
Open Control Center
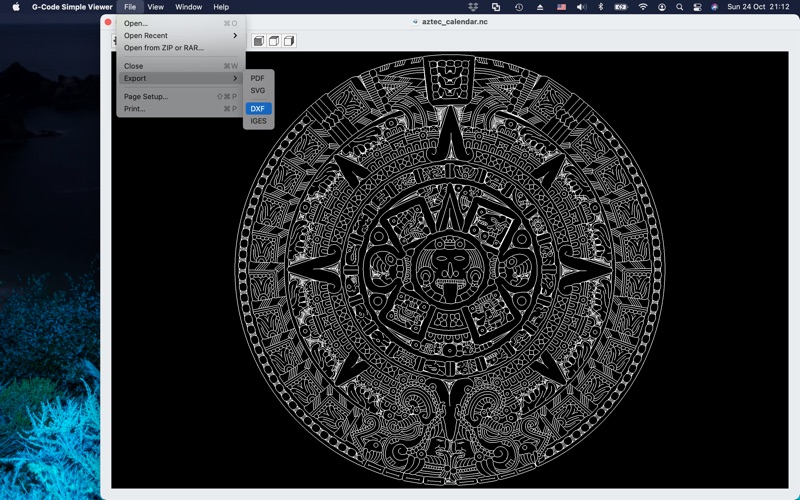(x=697, y=7)
